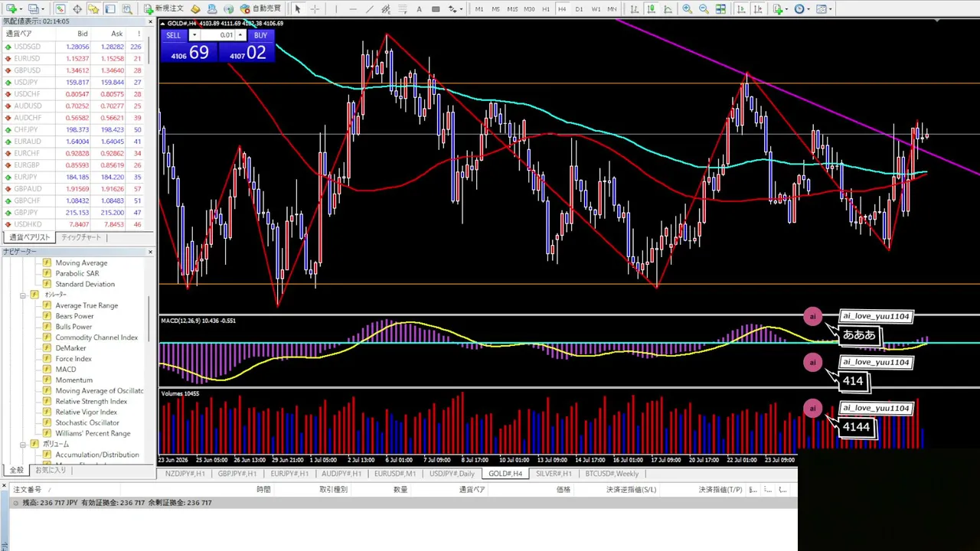Open the indicators list dropdown

(x=780, y=9)
